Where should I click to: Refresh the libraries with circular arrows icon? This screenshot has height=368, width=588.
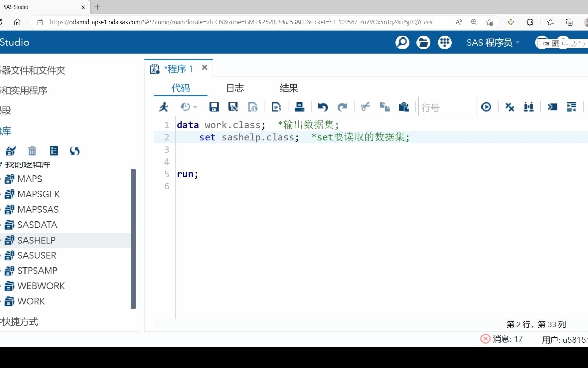[x=75, y=151]
